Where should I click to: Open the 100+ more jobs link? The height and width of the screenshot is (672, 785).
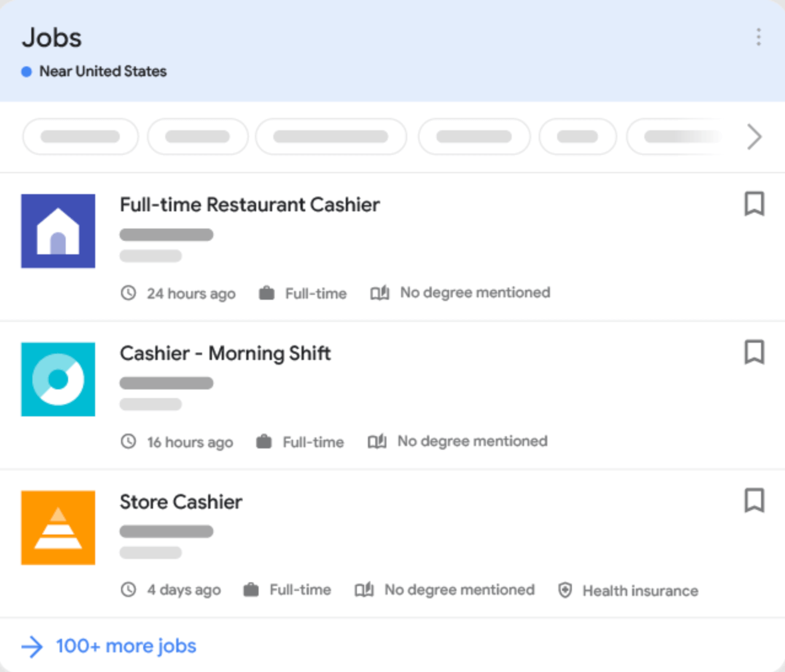tap(126, 646)
